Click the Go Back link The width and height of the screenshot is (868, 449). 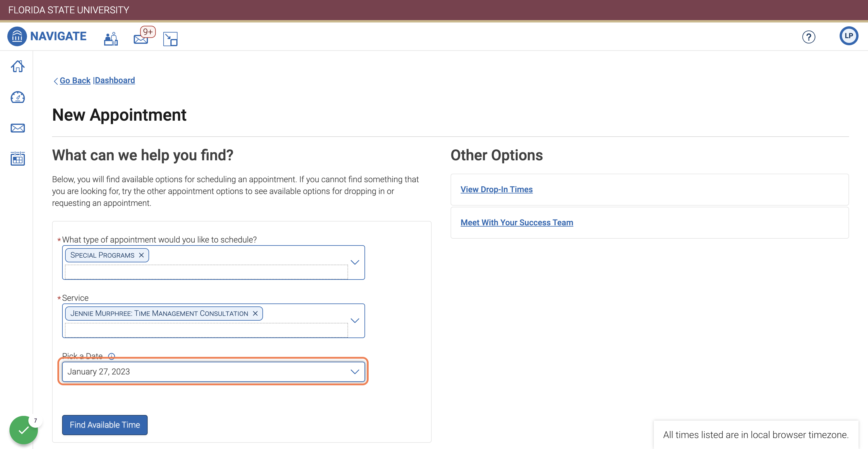(75, 80)
